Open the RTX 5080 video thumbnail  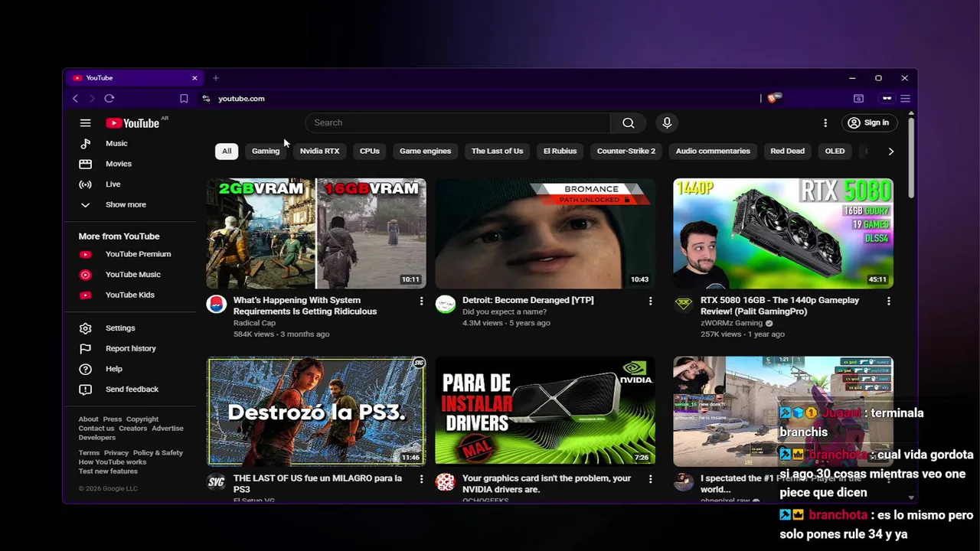pos(783,233)
